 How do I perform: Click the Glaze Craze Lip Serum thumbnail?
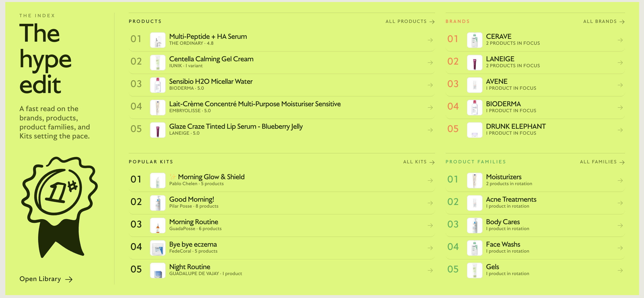pyautogui.click(x=158, y=130)
